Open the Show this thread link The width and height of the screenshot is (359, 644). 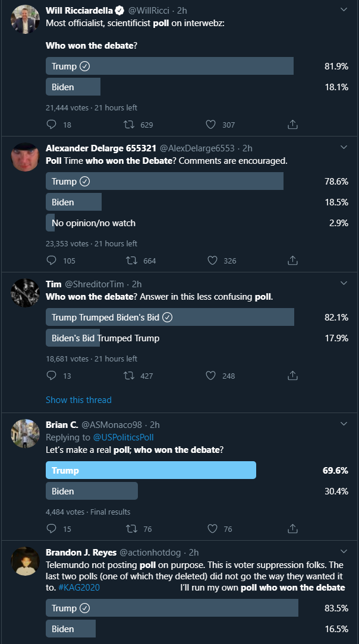point(78,400)
